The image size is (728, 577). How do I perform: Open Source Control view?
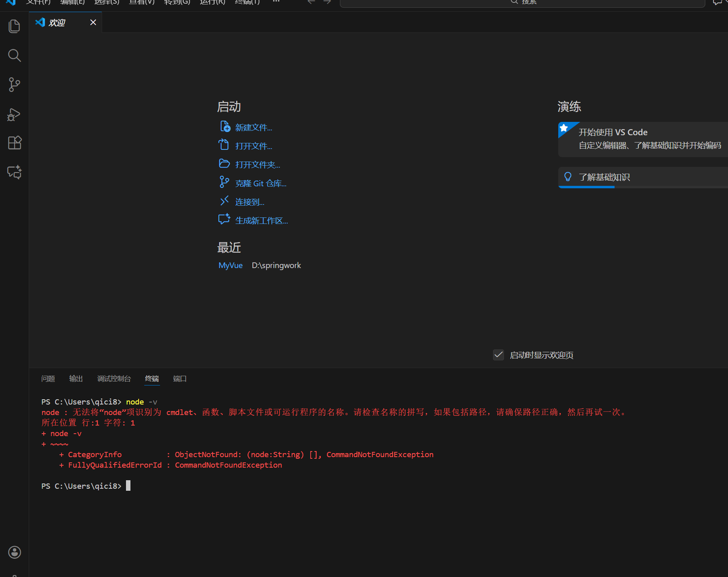(x=14, y=85)
